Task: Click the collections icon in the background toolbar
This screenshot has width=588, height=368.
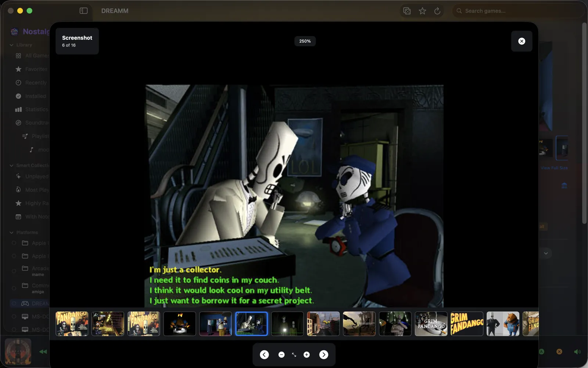Action: 407,11
